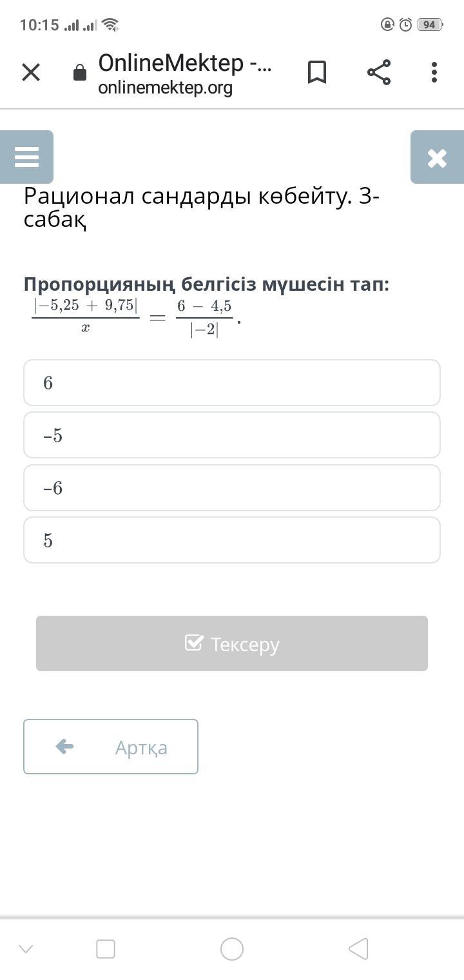Tap the share icon
The height and width of the screenshot is (980, 464).
(x=379, y=72)
